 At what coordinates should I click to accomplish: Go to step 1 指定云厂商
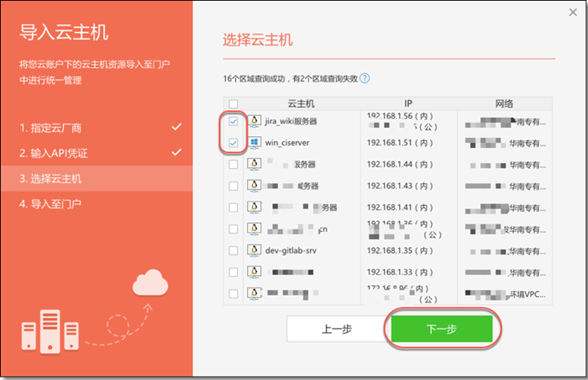coord(97,128)
